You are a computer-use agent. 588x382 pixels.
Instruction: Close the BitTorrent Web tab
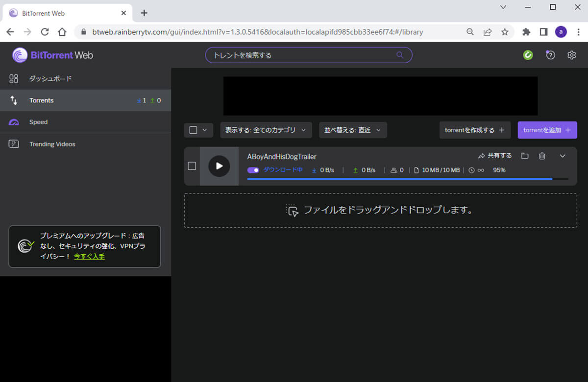(124, 13)
